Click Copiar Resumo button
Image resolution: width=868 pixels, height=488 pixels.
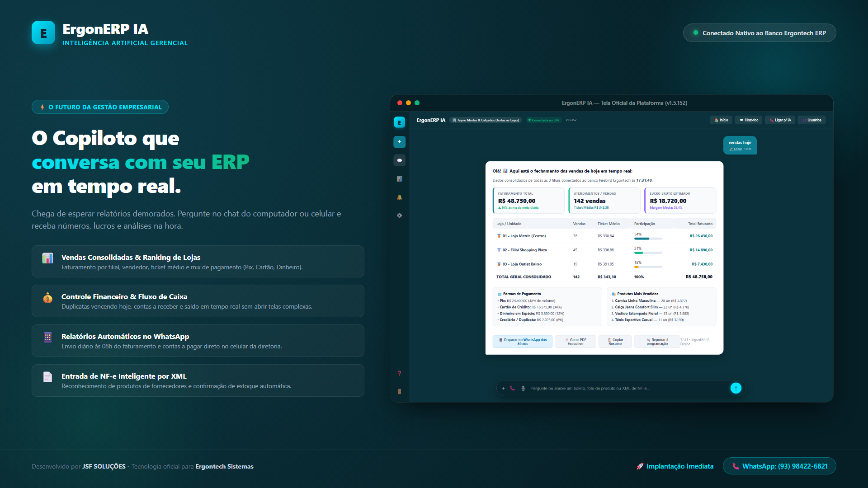[615, 342]
